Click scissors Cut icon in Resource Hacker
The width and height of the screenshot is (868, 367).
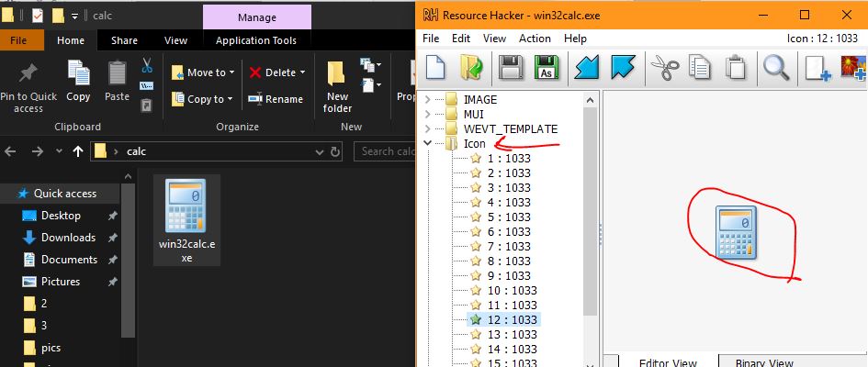click(x=664, y=68)
